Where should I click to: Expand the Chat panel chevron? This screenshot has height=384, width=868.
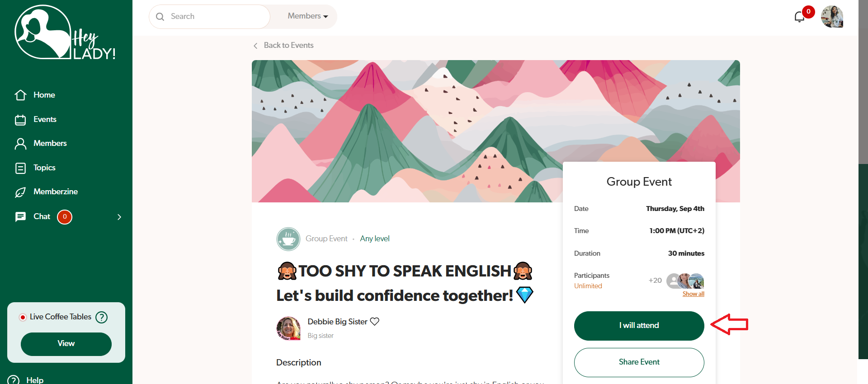click(x=119, y=217)
